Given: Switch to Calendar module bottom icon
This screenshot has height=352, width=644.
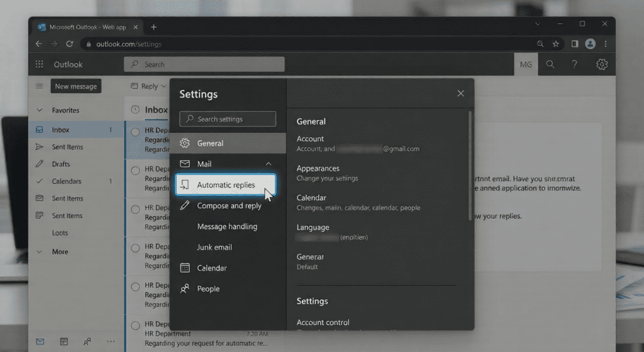Looking at the screenshot, I should coord(64,341).
